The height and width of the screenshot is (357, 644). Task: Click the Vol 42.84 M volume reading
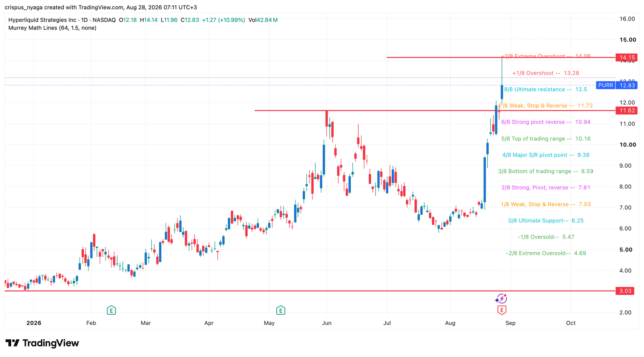click(x=263, y=20)
